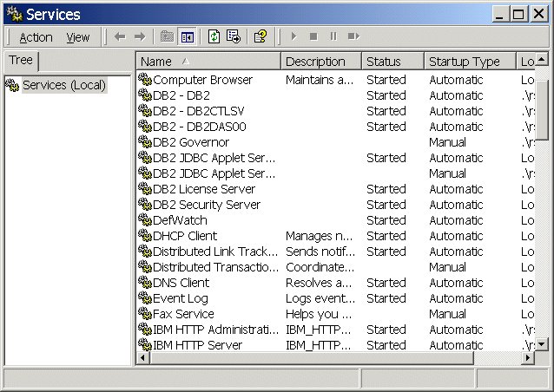554x392 pixels.
Task: Click the Up one level folder icon
Action: pos(167,36)
